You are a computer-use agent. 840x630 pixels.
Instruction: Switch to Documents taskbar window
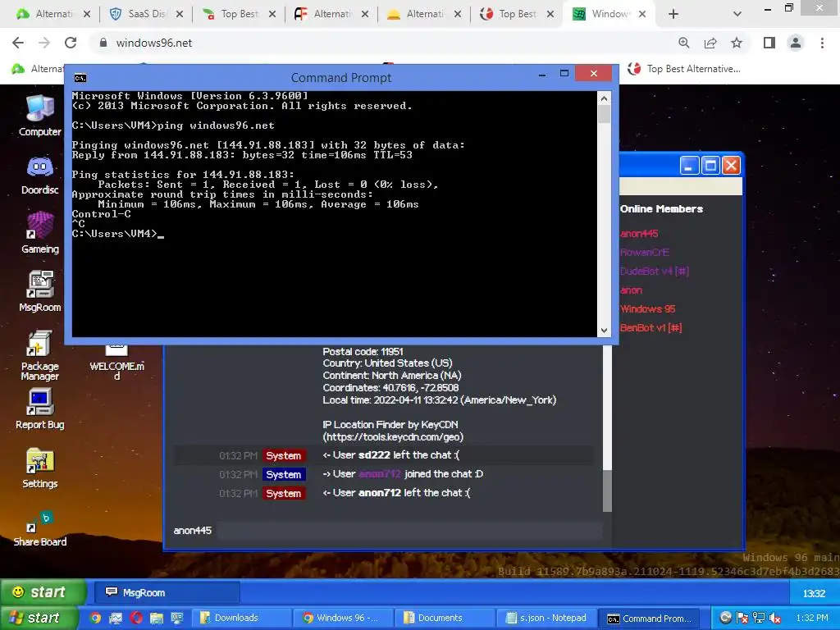click(x=445, y=619)
